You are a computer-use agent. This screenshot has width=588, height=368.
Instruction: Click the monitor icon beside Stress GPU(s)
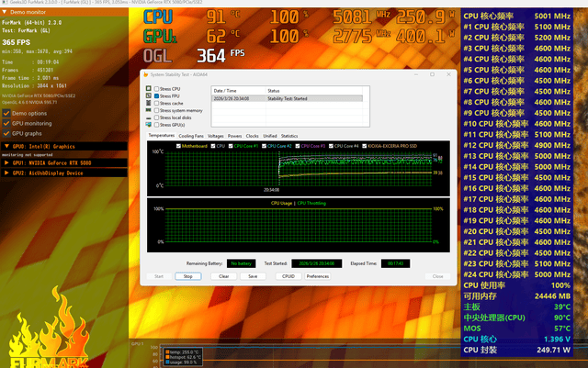[148, 125]
